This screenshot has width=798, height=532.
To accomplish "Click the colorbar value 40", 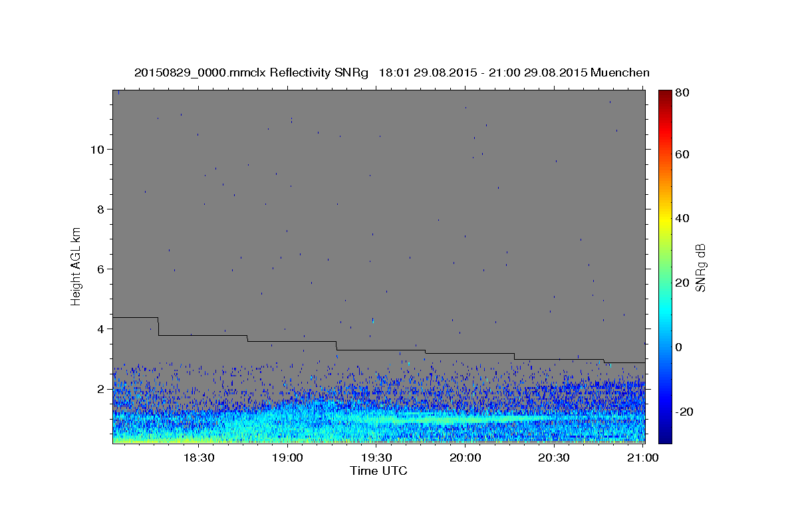I will click(682, 218).
